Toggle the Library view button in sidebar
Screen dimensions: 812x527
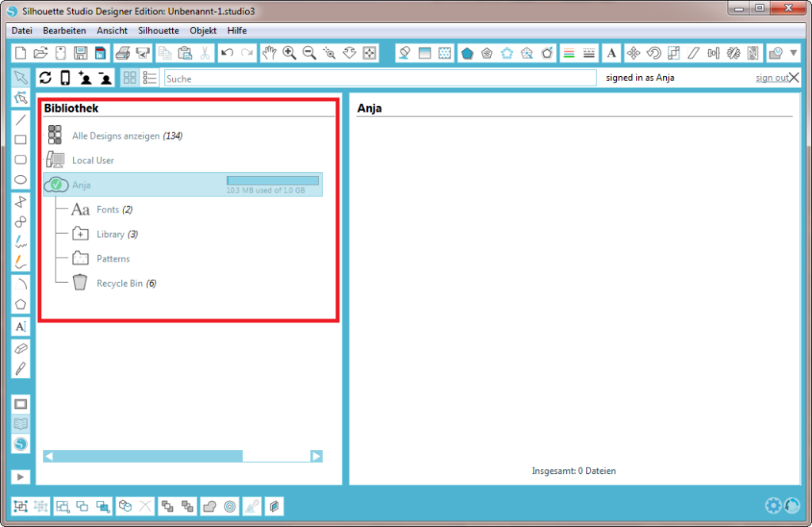point(21,424)
